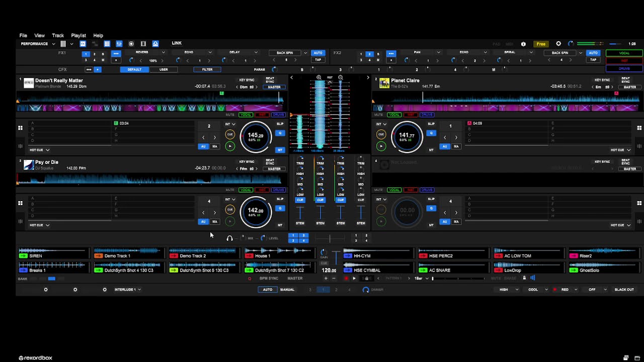Select deck 1 manual loop MA button
This screenshot has height=362, width=644.
tap(215, 146)
